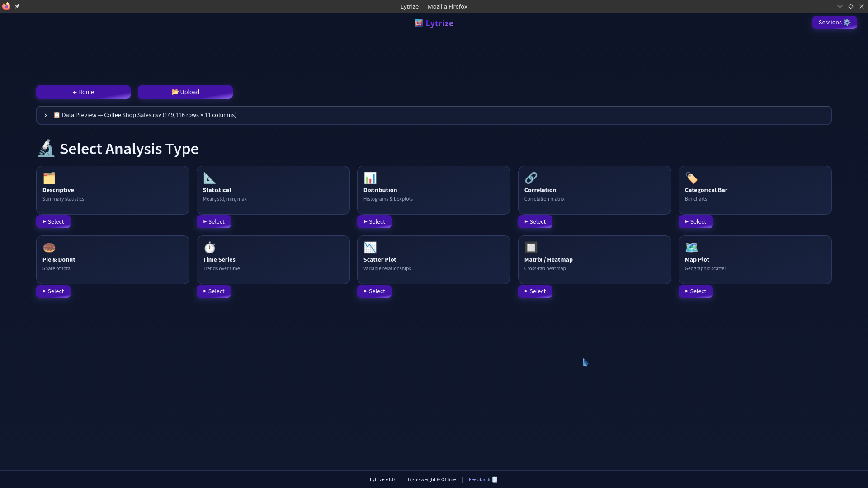Click the Descriptive card folder icon
The width and height of the screenshot is (868, 488).
[49, 178]
